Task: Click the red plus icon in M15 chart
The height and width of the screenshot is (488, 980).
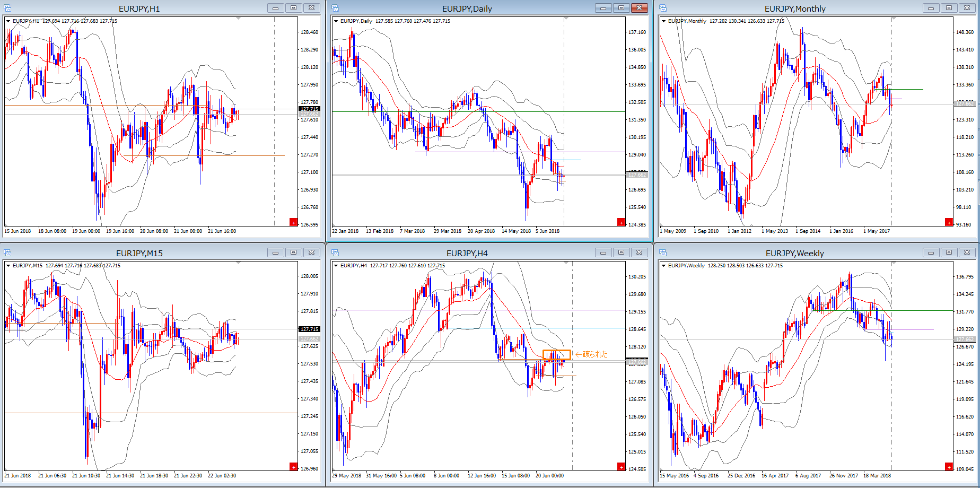Action: [x=293, y=467]
